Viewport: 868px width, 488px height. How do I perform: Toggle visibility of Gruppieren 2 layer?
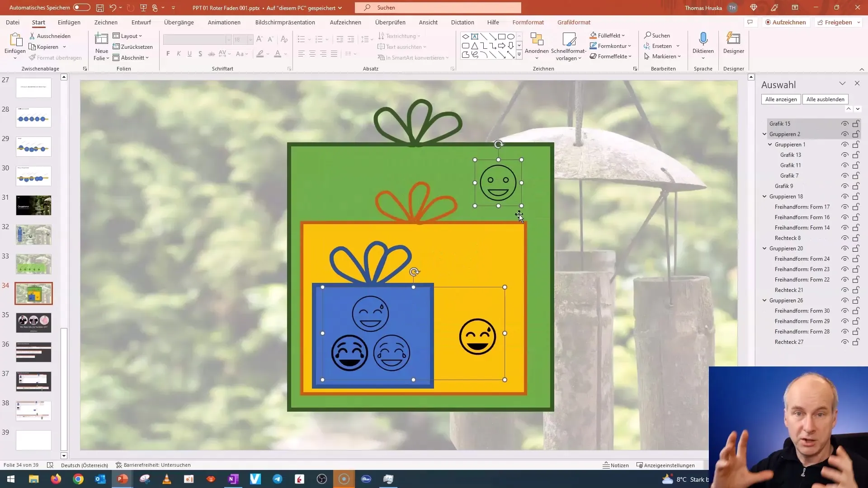point(845,133)
